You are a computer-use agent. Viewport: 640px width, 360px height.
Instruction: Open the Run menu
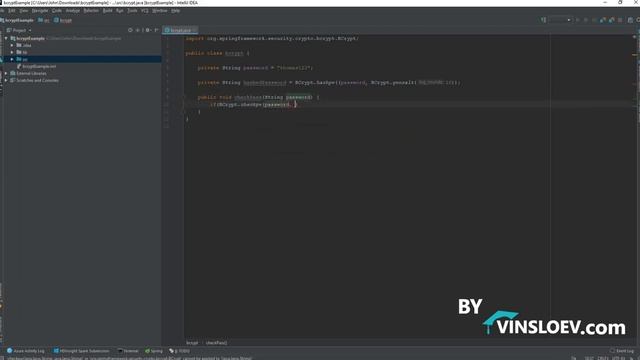120,11
